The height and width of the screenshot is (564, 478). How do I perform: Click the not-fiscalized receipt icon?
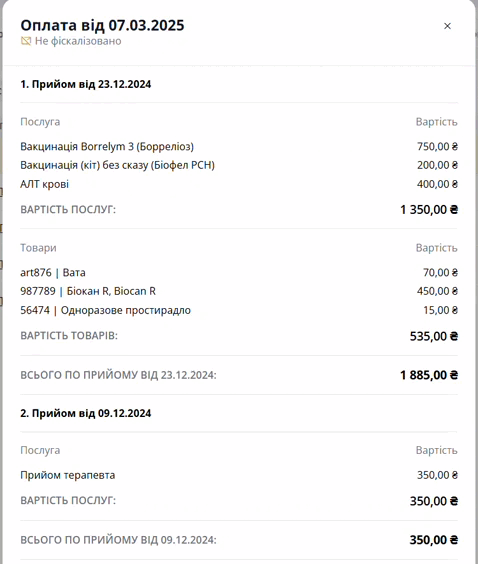[x=26, y=41]
